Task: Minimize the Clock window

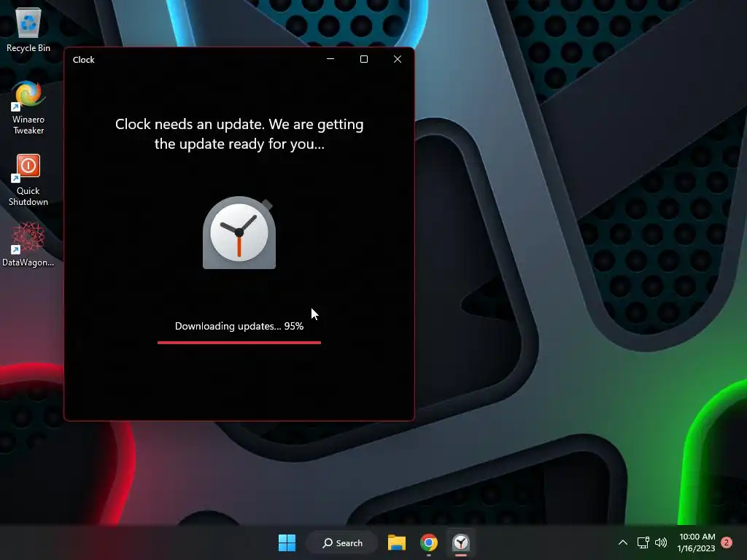Action: pyautogui.click(x=330, y=59)
